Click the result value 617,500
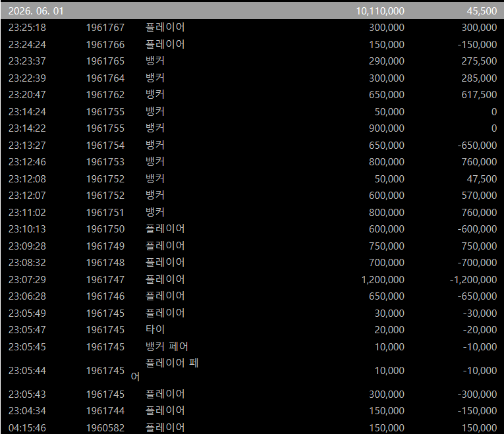Image resolution: width=504 pixels, height=434 pixels. click(479, 95)
